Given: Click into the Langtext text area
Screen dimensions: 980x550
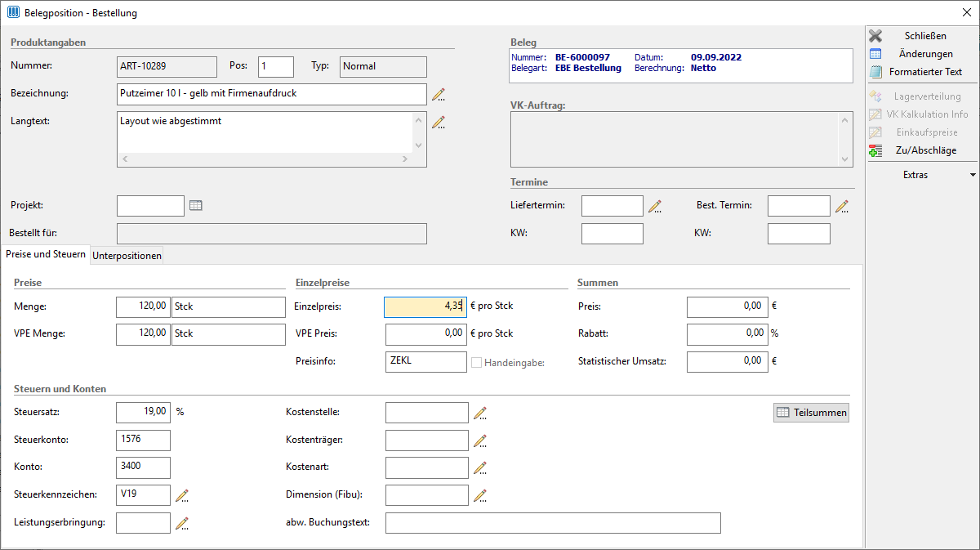Looking at the screenshot, I should click(265, 132).
